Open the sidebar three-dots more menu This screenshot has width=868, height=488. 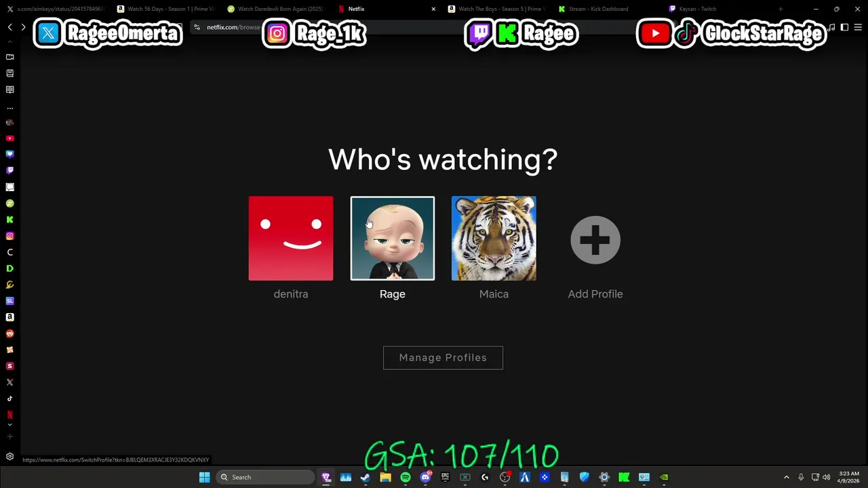(x=9, y=108)
